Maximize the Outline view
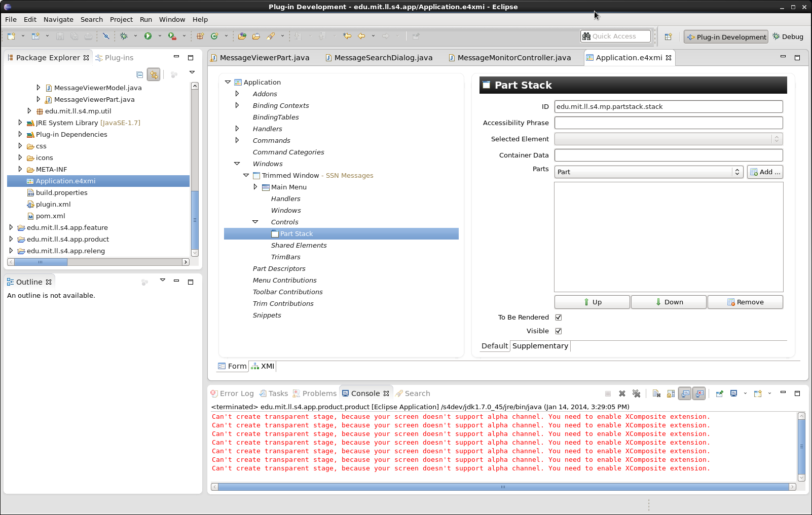Viewport: 812px width, 515px height. (x=191, y=282)
